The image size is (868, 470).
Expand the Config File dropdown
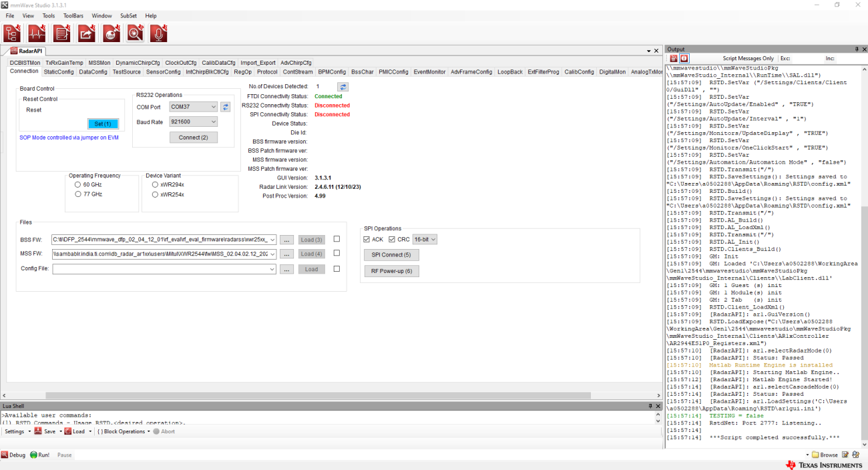pyautogui.click(x=272, y=269)
